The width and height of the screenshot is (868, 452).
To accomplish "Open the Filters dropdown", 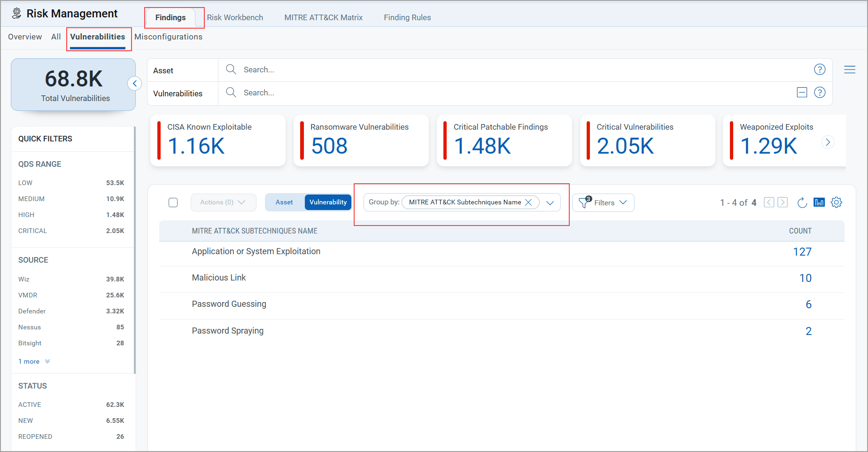I will (x=604, y=203).
